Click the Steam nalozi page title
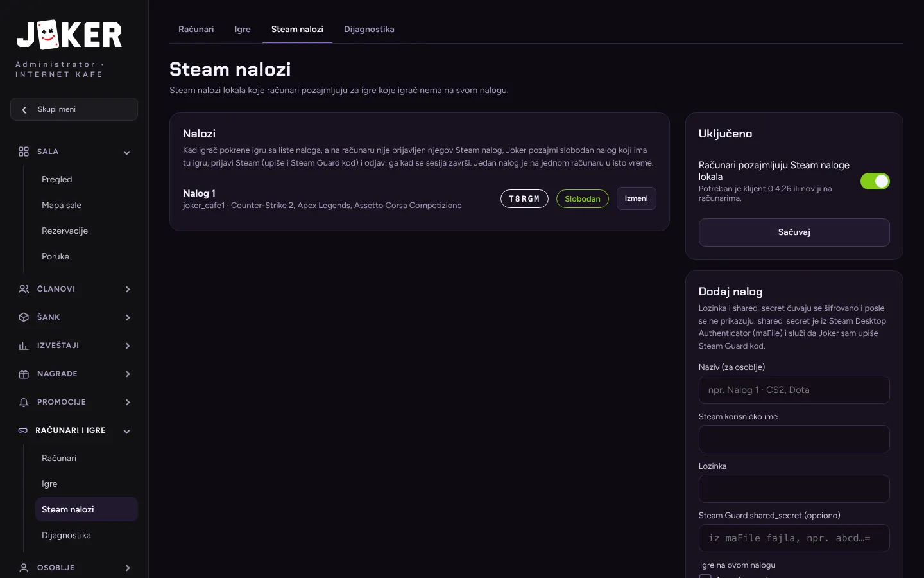 click(230, 69)
